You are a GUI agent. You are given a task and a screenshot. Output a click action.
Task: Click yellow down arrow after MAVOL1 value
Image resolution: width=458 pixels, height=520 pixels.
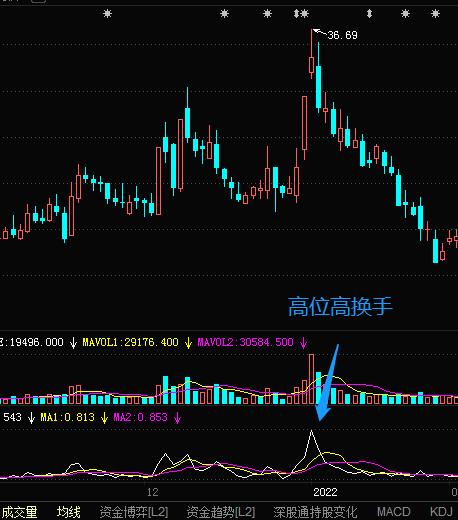point(188,342)
